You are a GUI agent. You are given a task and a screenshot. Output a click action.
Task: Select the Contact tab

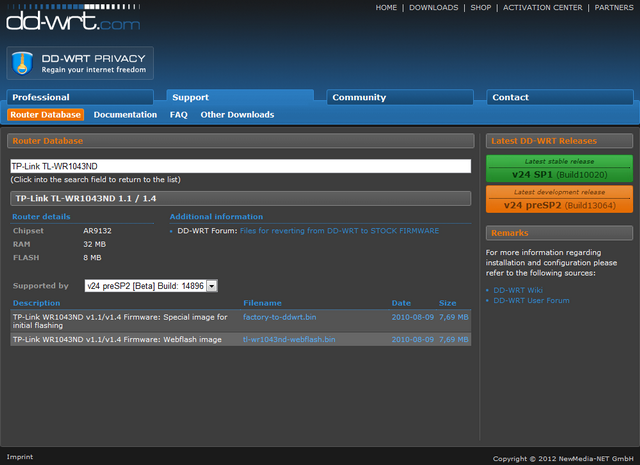point(510,97)
